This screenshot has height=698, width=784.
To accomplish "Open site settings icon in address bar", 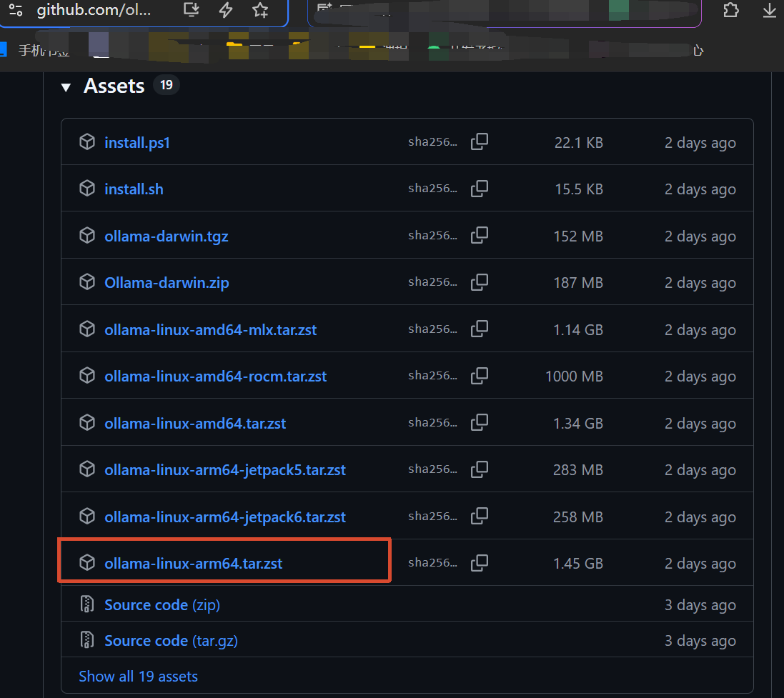I will coord(16,10).
